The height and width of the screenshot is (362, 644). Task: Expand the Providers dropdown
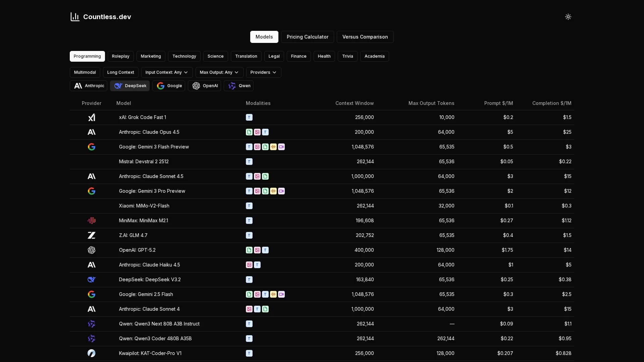point(264,72)
